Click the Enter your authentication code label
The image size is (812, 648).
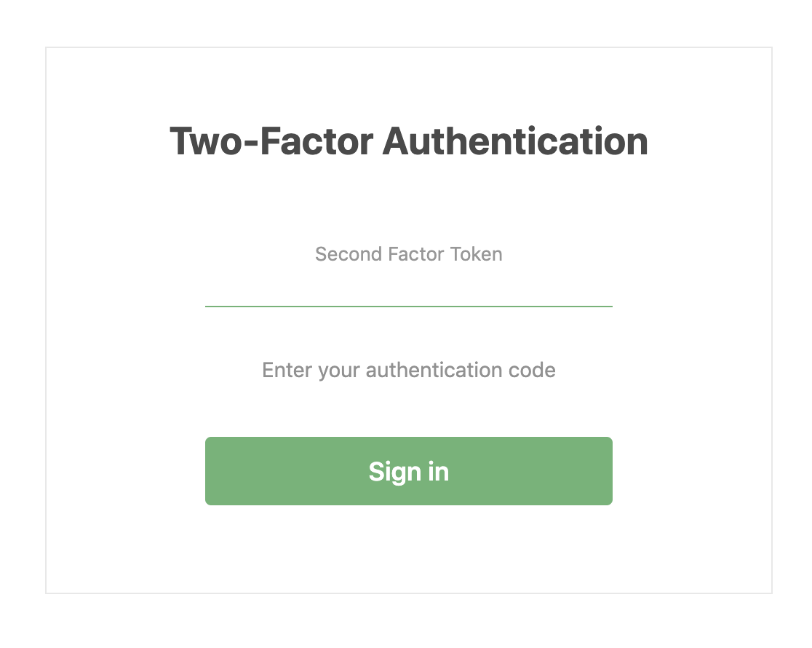(x=408, y=370)
